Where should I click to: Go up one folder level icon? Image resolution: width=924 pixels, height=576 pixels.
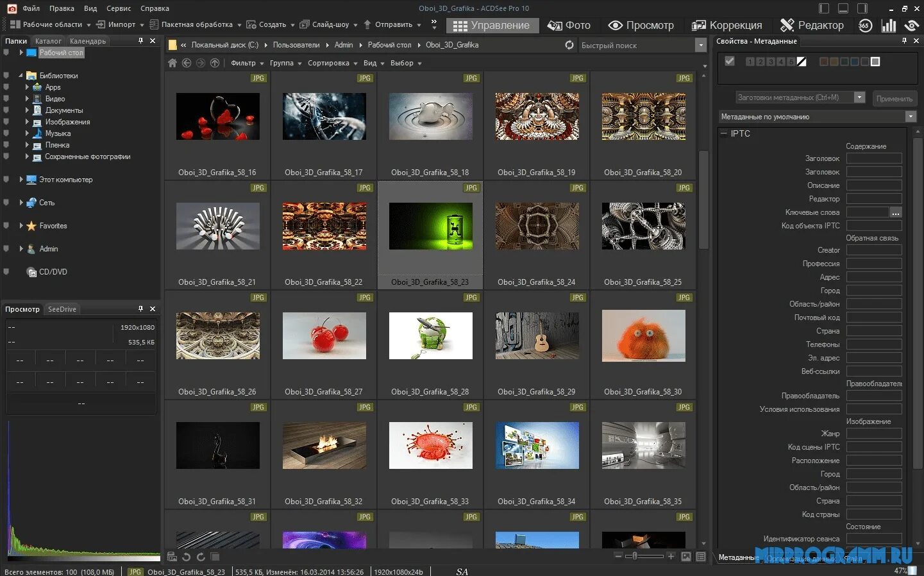(215, 63)
